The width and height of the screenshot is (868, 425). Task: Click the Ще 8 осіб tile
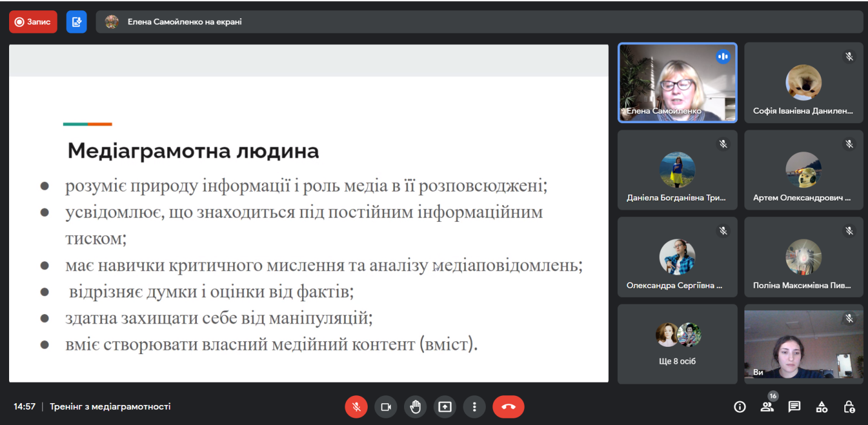click(x=677, y=344)
